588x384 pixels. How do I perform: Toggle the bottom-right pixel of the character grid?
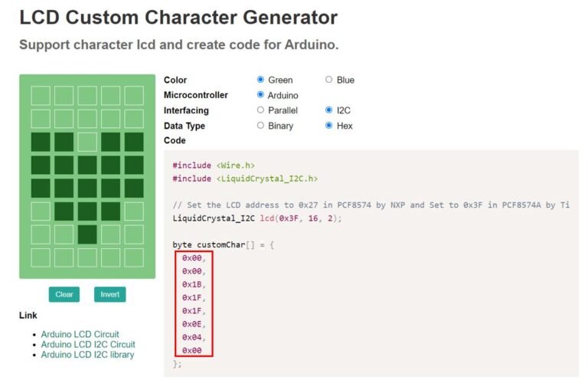134,258
